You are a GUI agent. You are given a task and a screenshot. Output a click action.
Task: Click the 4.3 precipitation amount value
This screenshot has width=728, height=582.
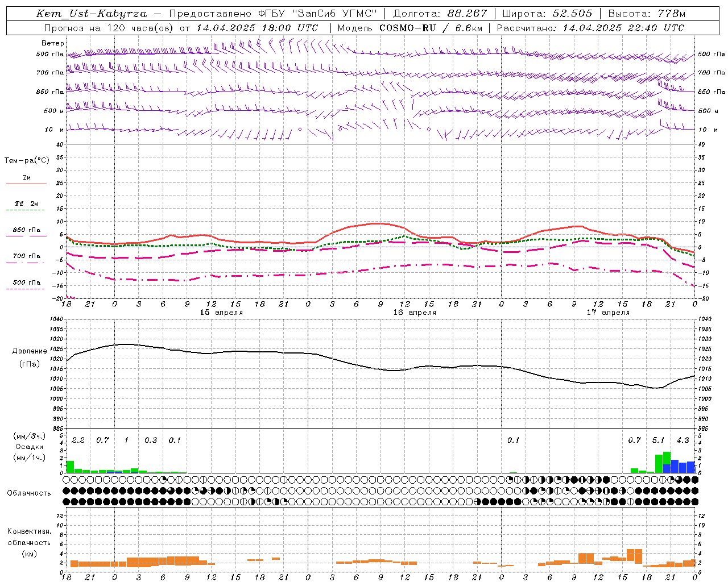coord(682,440)
